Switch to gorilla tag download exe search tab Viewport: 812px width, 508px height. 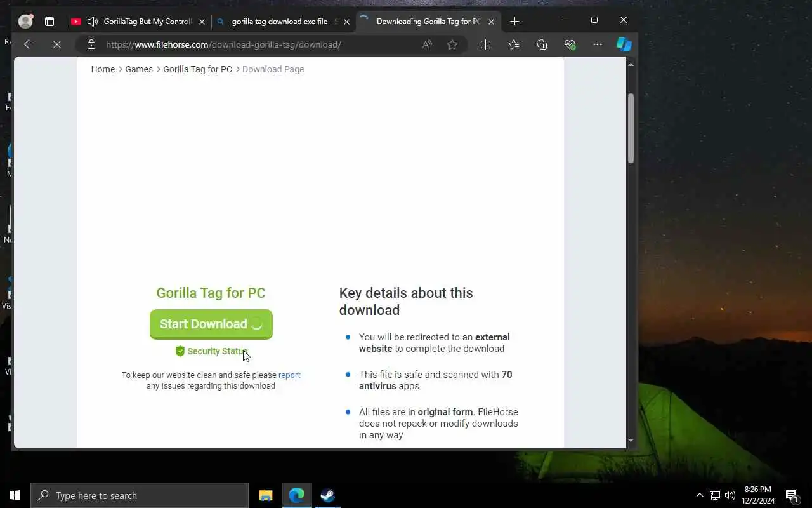pyautogui.click(x=284, y=22)
